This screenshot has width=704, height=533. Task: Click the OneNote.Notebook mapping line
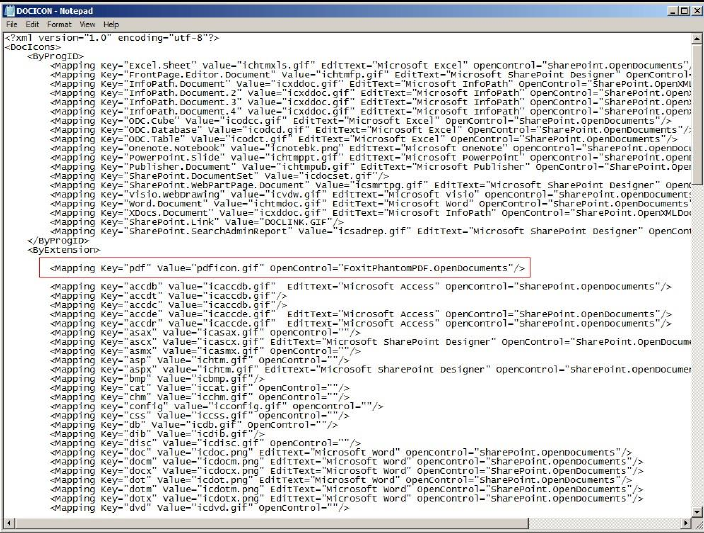(x=370, y=148)
